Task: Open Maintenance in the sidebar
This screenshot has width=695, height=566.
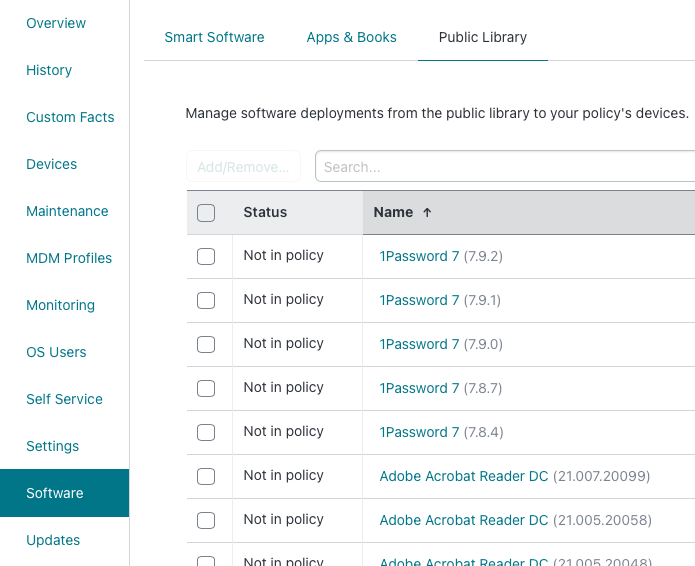Action: [67, 211]
